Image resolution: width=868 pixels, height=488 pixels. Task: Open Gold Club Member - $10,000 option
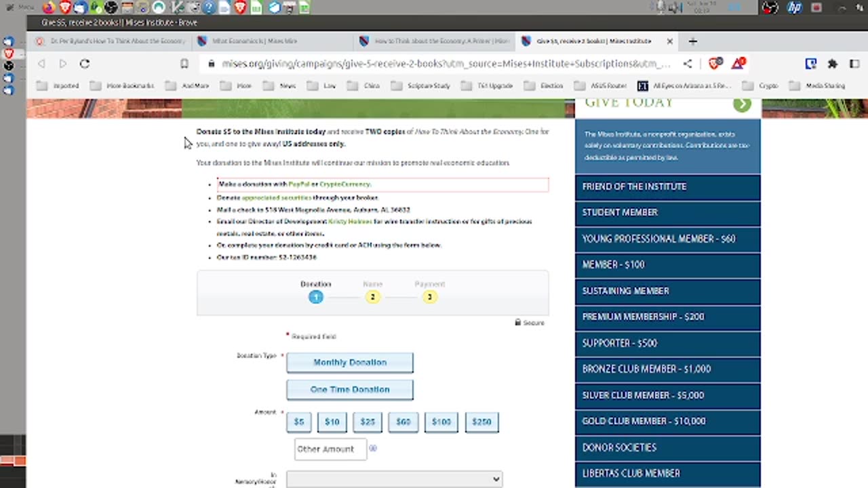[x=667, y=421]
